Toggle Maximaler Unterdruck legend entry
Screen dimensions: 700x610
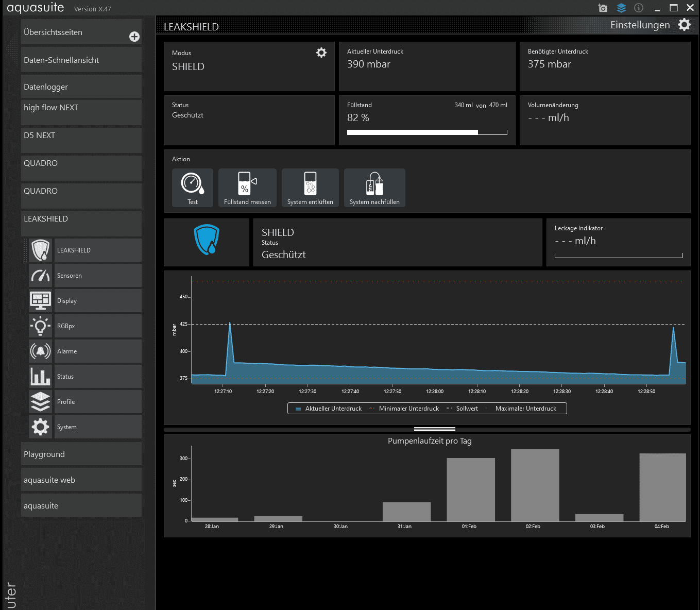click(x=521, y=409)
